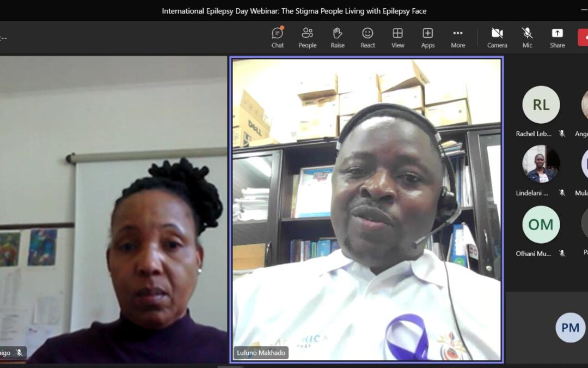Screen dimensions: 588x368
Task: Open the Apps menu
Action: pyautogui.click(x=428, y=38)
